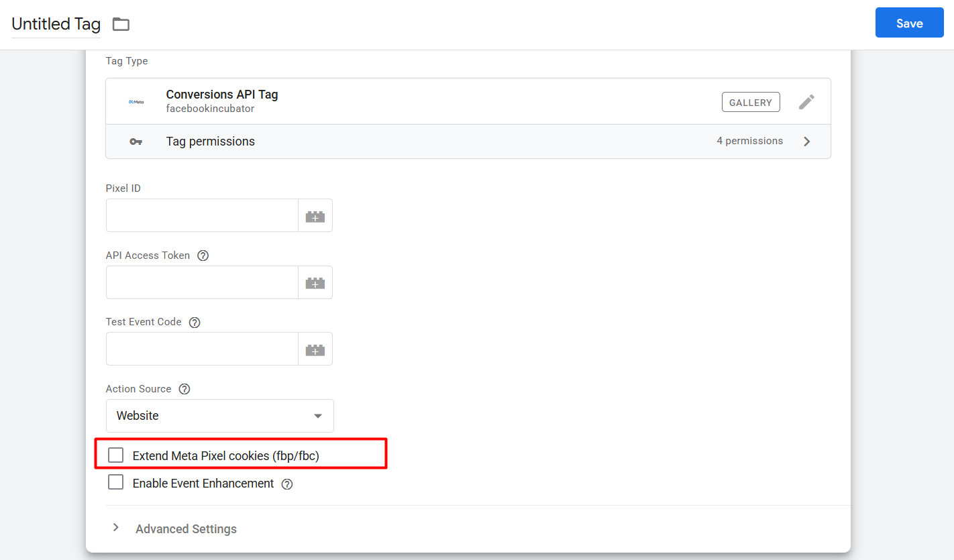Viewport: 954px width, 560px height.
Task: Click the help icon beside Enable Event Enhancement
Action: click(287, 484)
